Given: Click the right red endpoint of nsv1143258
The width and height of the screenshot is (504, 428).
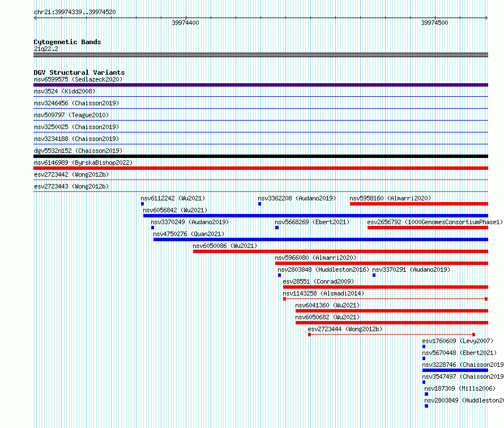Looking at the screenshot, I should pyautogui.click(x=486, y=299).
